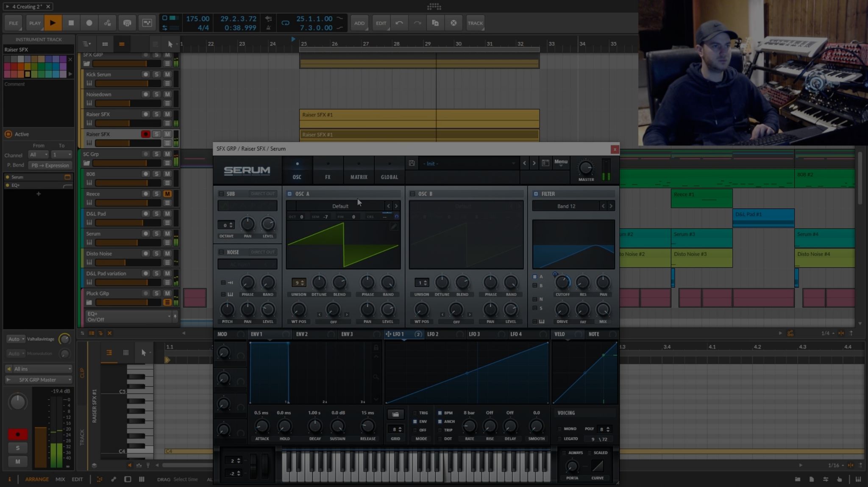Expand the SC Grp folder icon
868x487 pixels.
86,163
